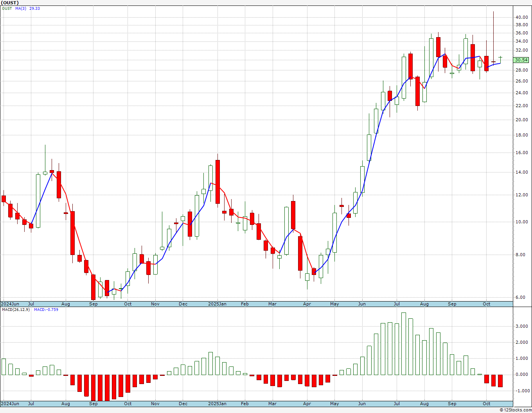Click the 24.00 price axis label

521,93
